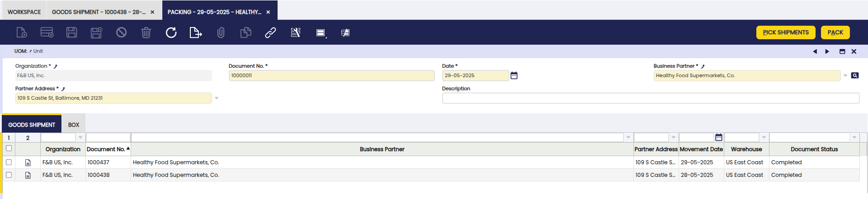Click the Refresh icon in toolbar
Screen dimensions: 868x199
click(x=171, y=32)
